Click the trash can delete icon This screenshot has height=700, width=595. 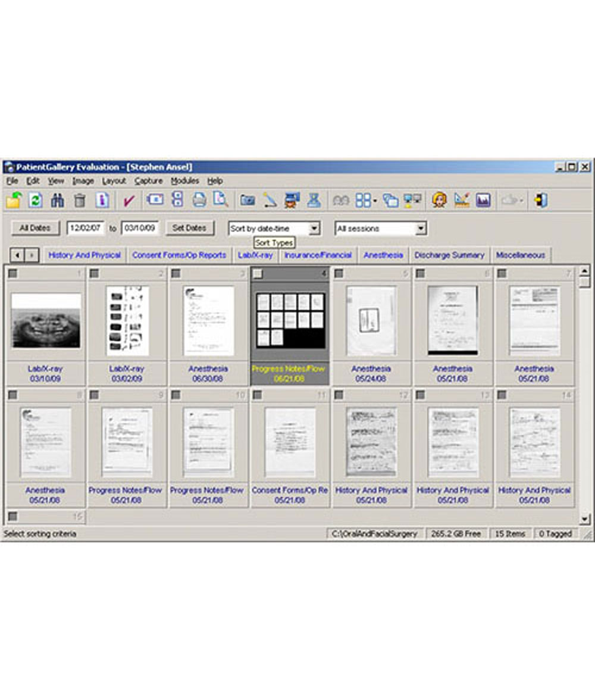coord(80,201)
